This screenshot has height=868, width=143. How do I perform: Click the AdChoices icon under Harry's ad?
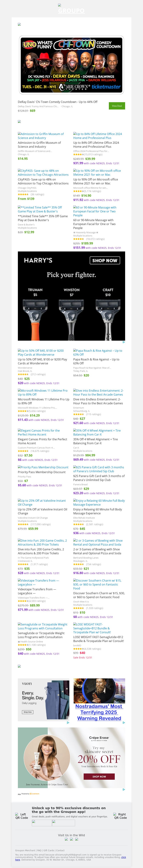pos(124,342)
